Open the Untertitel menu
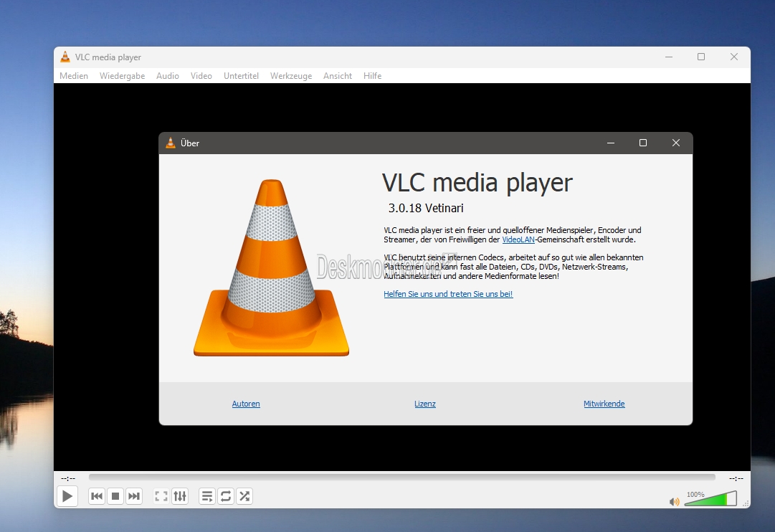Image resolution: width=775 pixels, height=532 pixels. 241,76
